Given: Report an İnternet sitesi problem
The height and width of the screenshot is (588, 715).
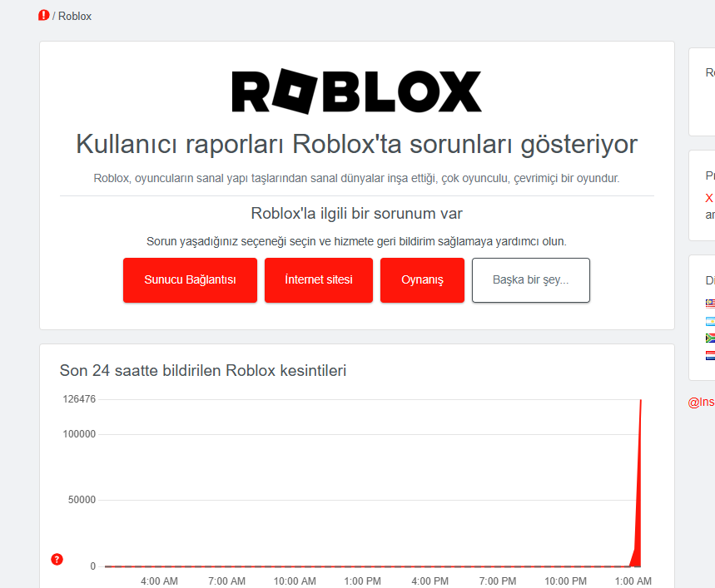Looking at the screenshot, I should [319, 280].
